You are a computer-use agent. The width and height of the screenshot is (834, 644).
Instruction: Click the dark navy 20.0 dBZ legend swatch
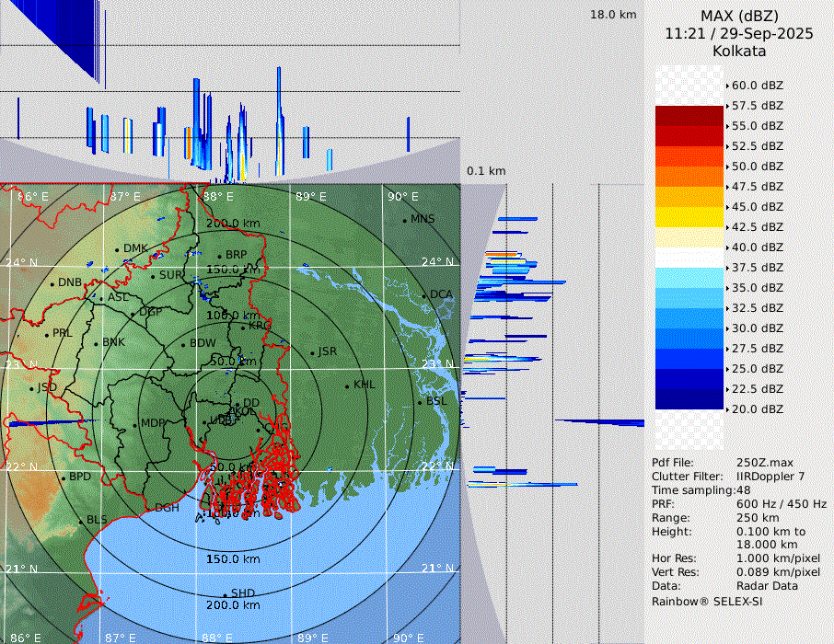pyautogui.click(x=689, y=399)
